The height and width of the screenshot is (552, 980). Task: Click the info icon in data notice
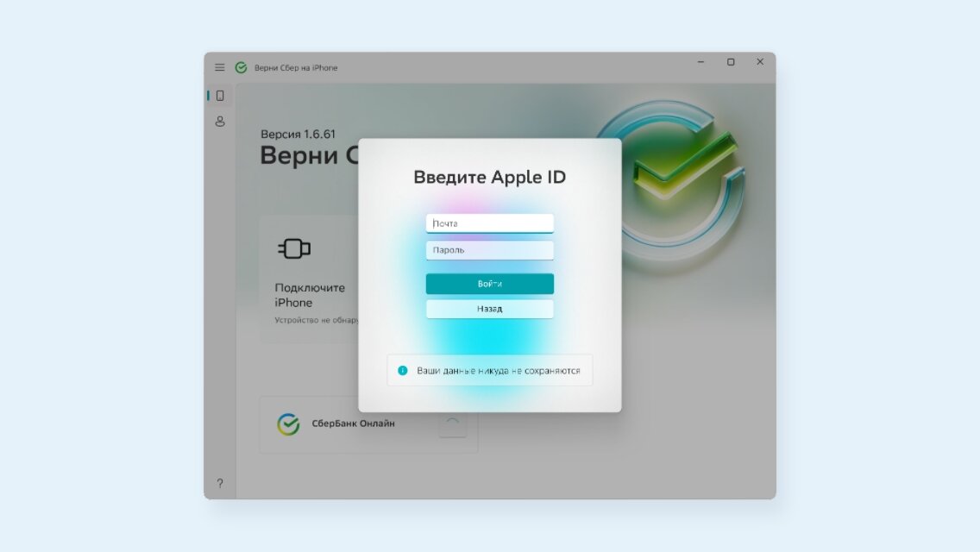tap(403, 371)
